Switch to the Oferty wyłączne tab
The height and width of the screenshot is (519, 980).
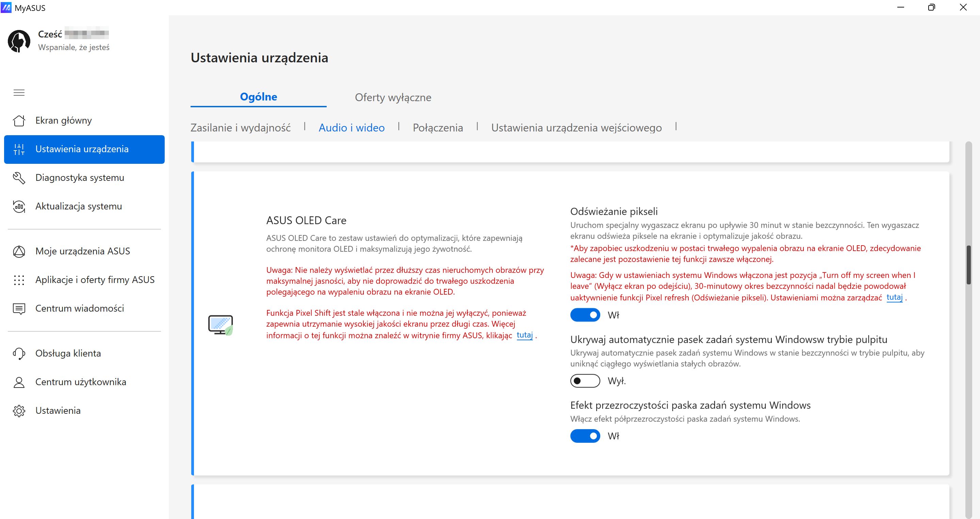point(393,97)
